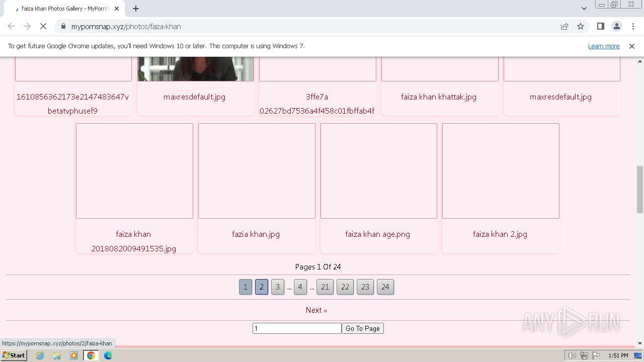Open Action Center flag icon
Viewport: 644px width, 362px height.
[595, 355]
